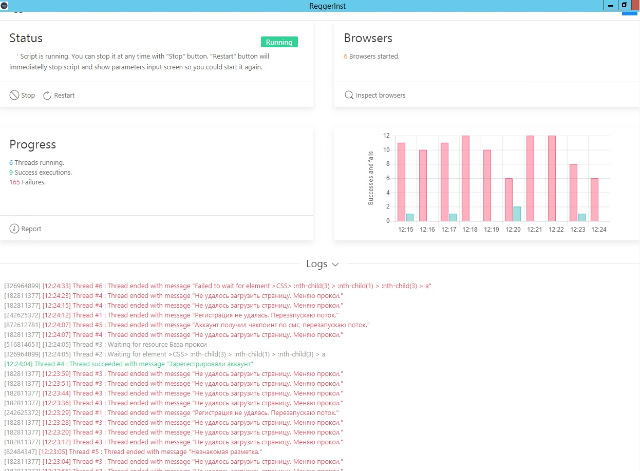Click the app icon in the title bar

pyautogui.click(x=5, y=6)
